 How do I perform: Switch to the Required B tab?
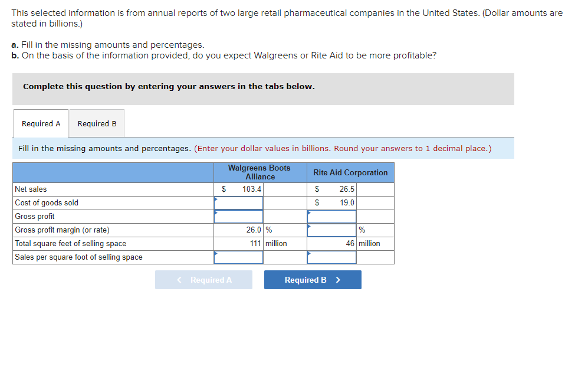pos(96,123)
